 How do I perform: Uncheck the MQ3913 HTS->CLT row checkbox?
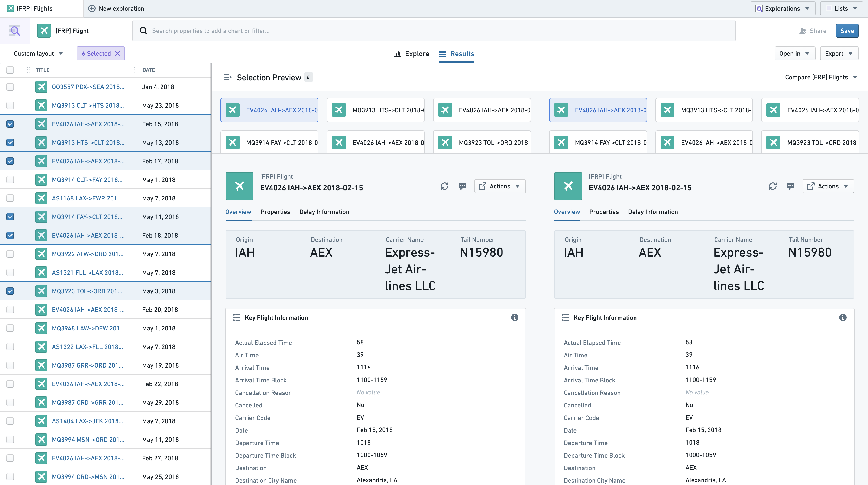(x=10, y=142)
